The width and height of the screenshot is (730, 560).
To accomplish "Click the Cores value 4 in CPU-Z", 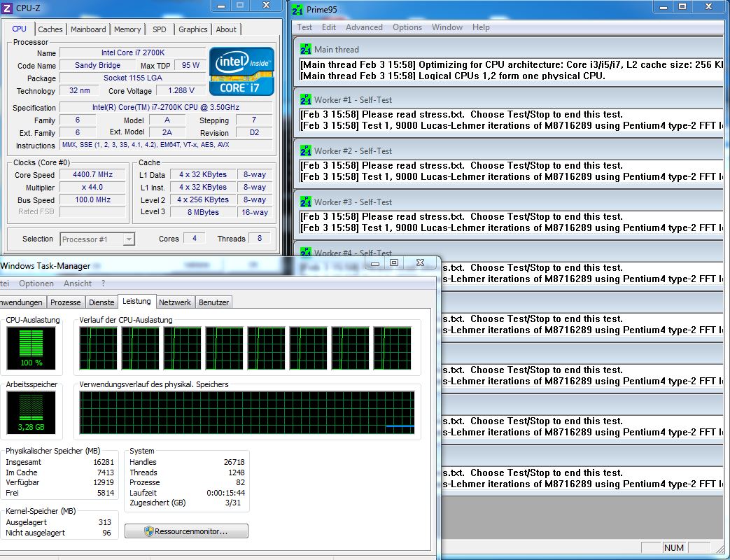I will click(x=195, y=238).
